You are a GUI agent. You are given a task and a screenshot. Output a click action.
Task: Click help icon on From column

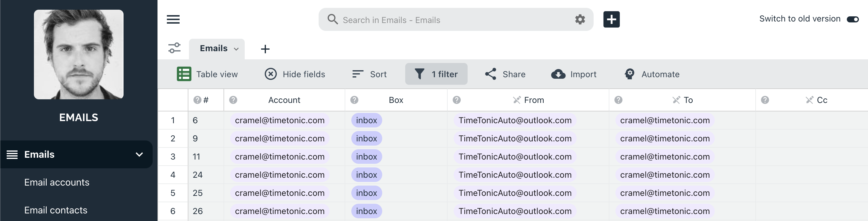(x=457, y=100)
